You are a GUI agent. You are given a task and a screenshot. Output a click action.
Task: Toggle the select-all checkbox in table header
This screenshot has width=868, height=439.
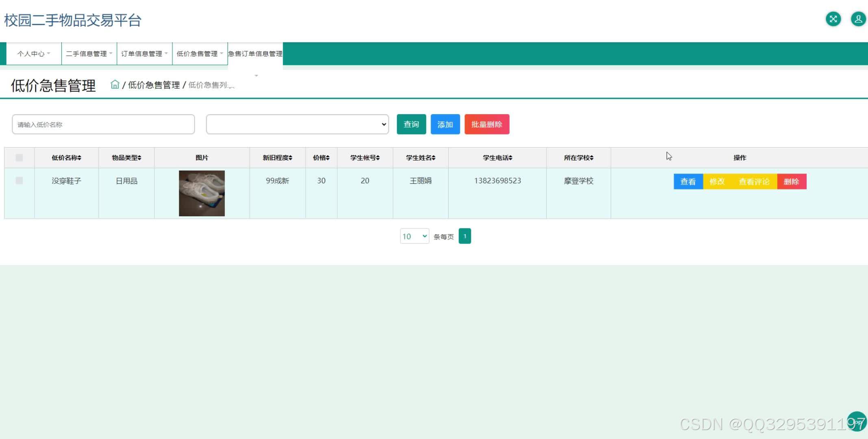pyautogui.click(x=19, y=158)
